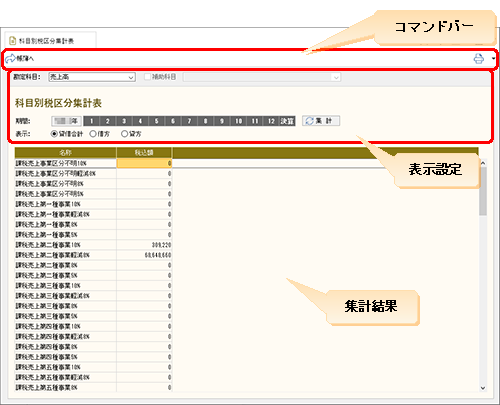
Task: Click the 名称 column header
Action: pyautogui.click(x=65, y=153)
